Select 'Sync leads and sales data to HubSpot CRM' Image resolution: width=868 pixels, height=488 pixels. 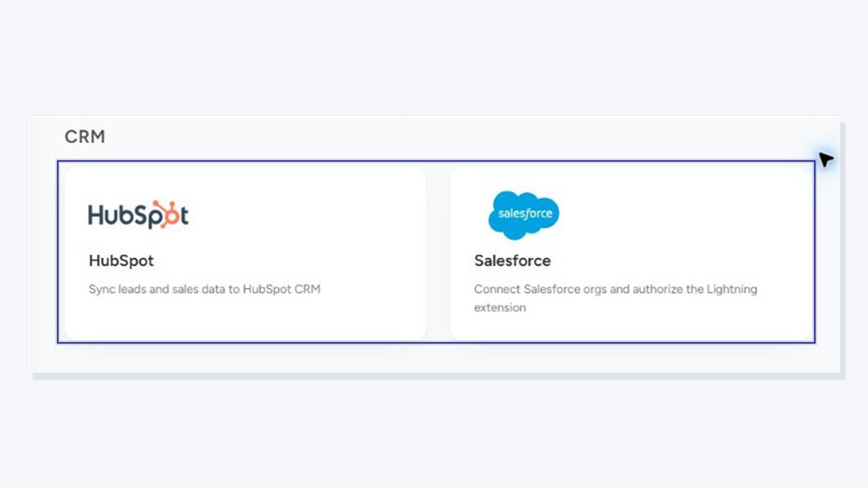204,289
